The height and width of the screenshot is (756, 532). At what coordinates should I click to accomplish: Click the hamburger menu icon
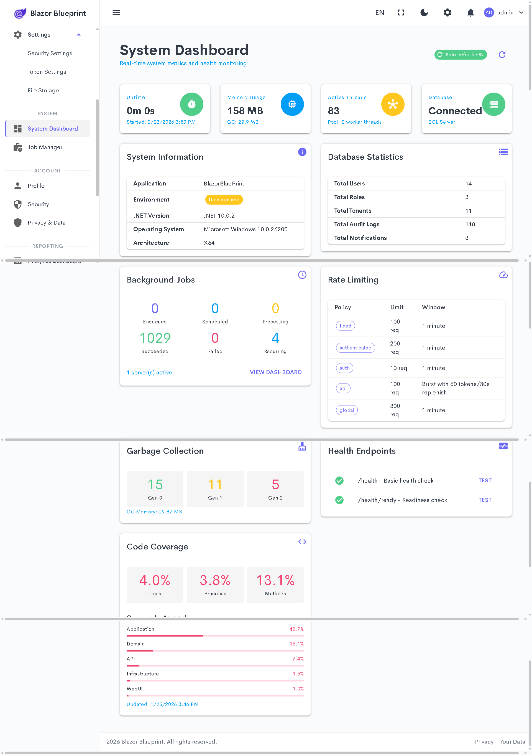[x=116, y=12]
